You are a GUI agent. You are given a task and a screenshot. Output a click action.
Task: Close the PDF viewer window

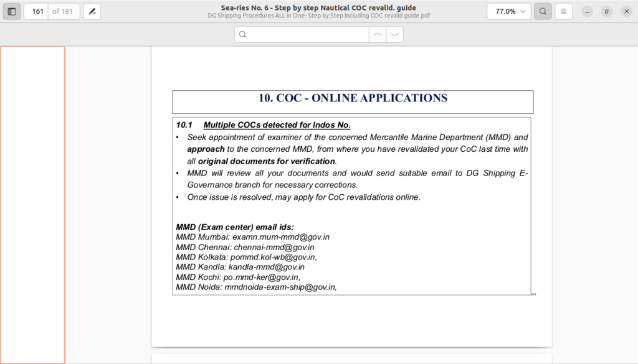tap(626, 11)
